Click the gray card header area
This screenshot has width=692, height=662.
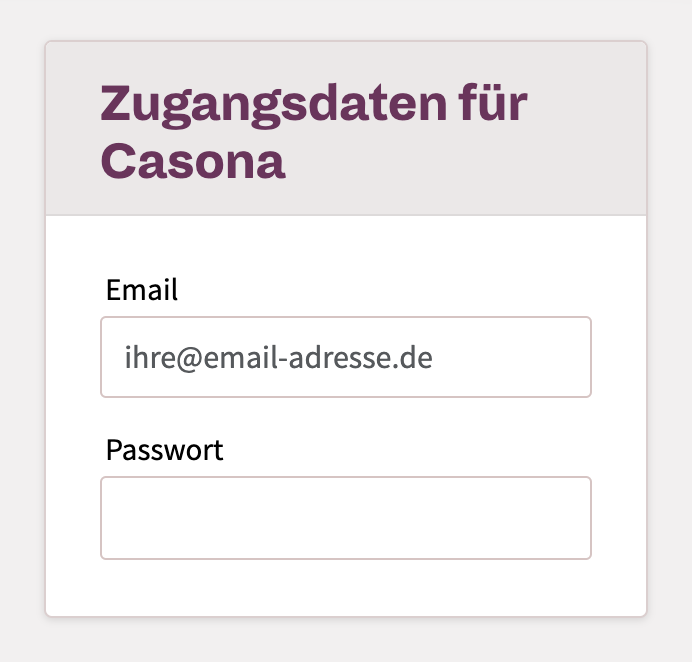click(x=346, y=128)
